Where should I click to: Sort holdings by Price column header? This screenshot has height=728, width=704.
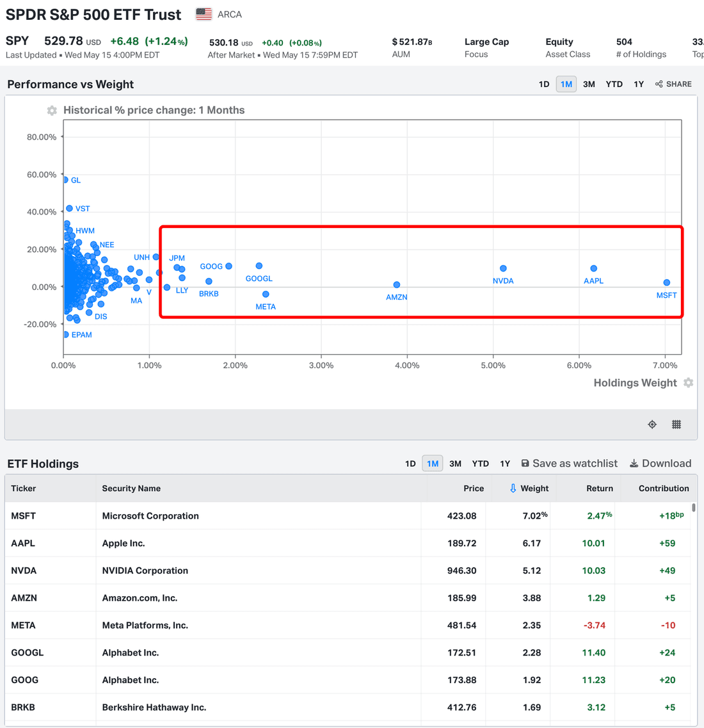[474, 489]
